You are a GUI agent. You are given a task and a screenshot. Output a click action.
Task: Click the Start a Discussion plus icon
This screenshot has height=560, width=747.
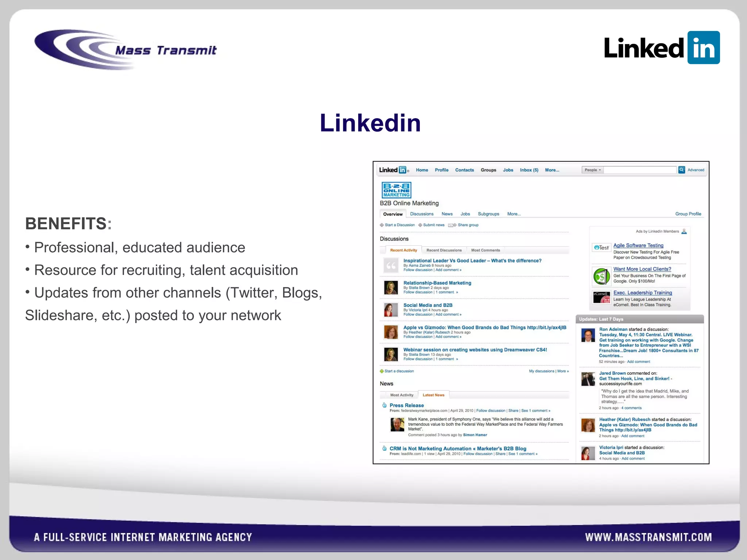click(382, 225)
